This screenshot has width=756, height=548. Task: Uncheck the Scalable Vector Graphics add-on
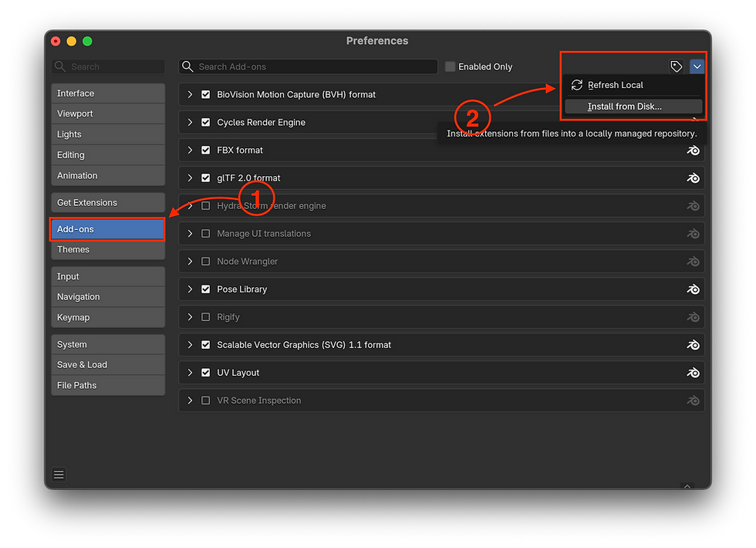click(206, 345)
